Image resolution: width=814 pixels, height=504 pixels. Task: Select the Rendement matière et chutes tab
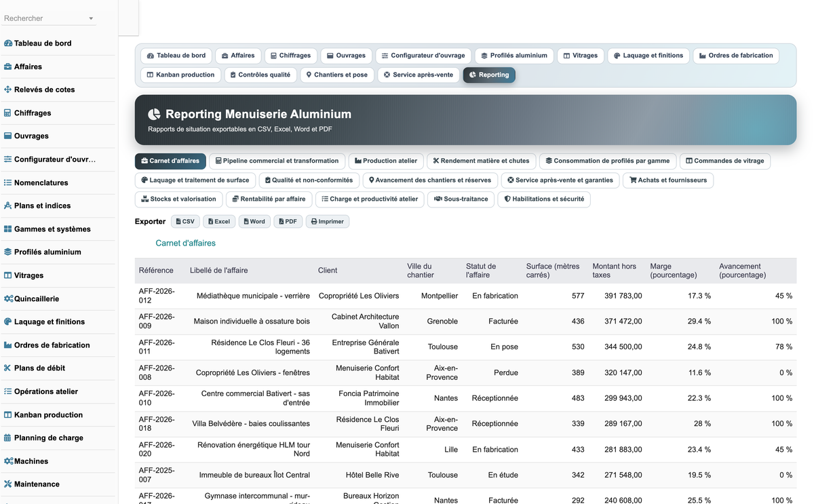481,161
